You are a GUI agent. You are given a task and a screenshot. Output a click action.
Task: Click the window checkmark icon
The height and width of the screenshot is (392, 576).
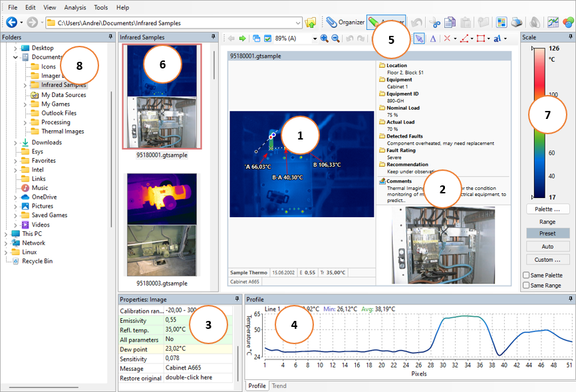[268, 38]
